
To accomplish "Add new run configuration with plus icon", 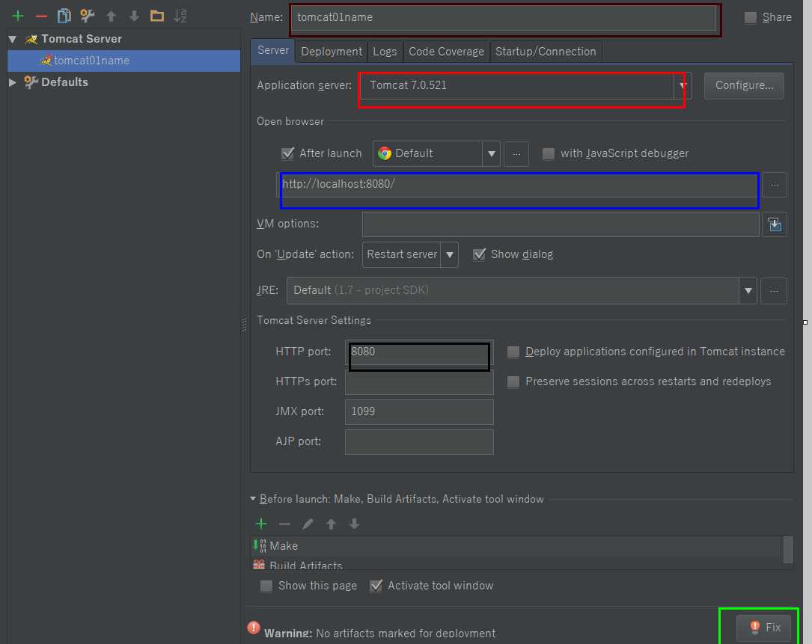I will pos(18,16).
